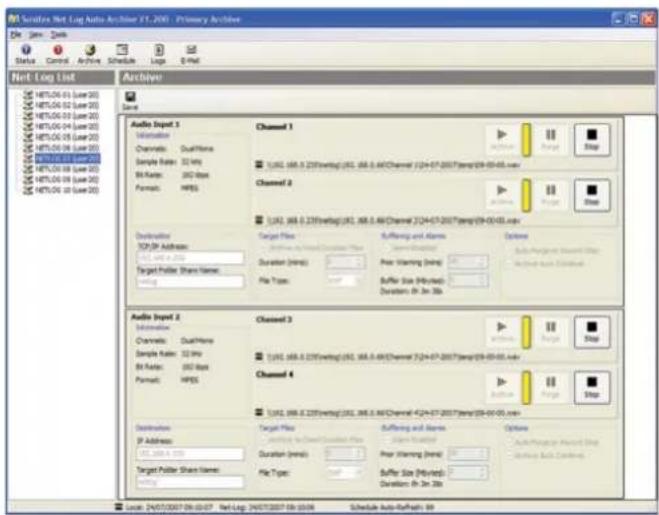Click Prior Warning (mins) spinner, Audio Input 1

(x=468, y=262)
